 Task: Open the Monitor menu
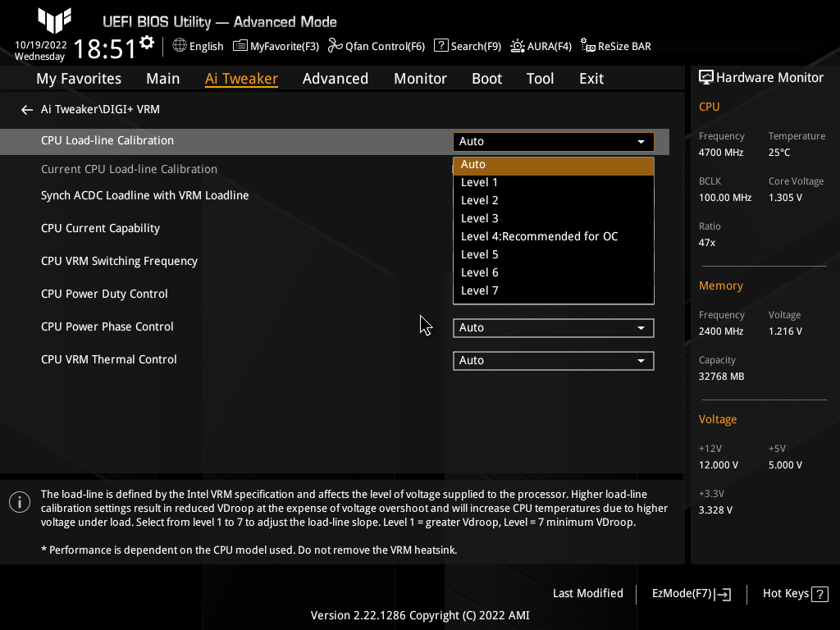[420, 78]
